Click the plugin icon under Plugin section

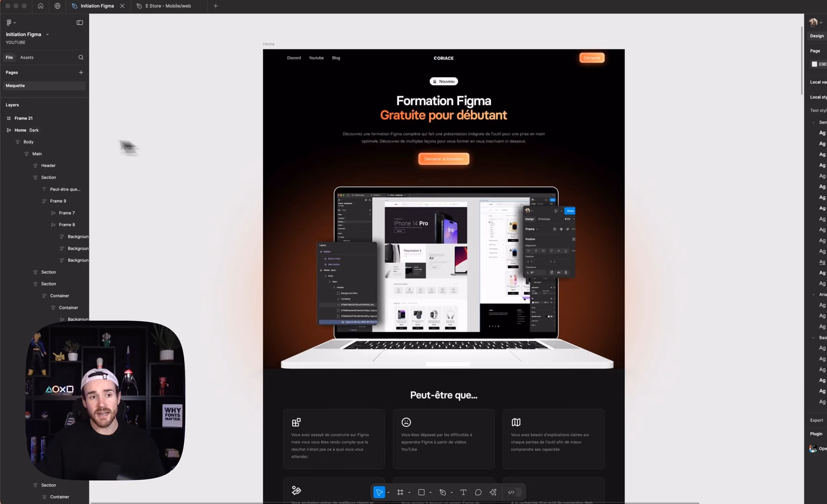[x=813, y=449]
